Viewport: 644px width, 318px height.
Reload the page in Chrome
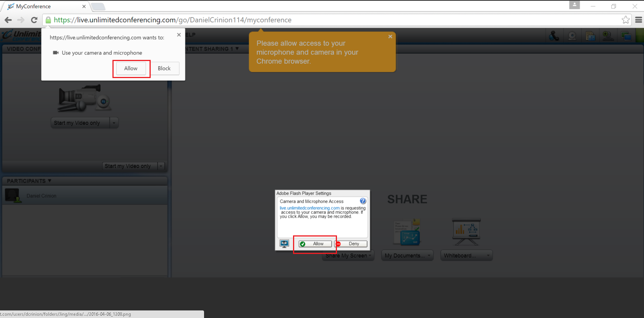[34, 20]
